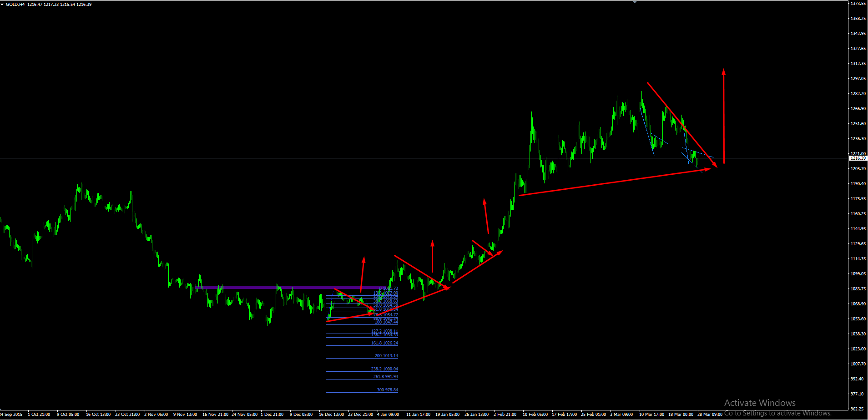Click the red up arrow near late January
The height and width of the screenshot is (420, 868).
[x=486, y=216]
